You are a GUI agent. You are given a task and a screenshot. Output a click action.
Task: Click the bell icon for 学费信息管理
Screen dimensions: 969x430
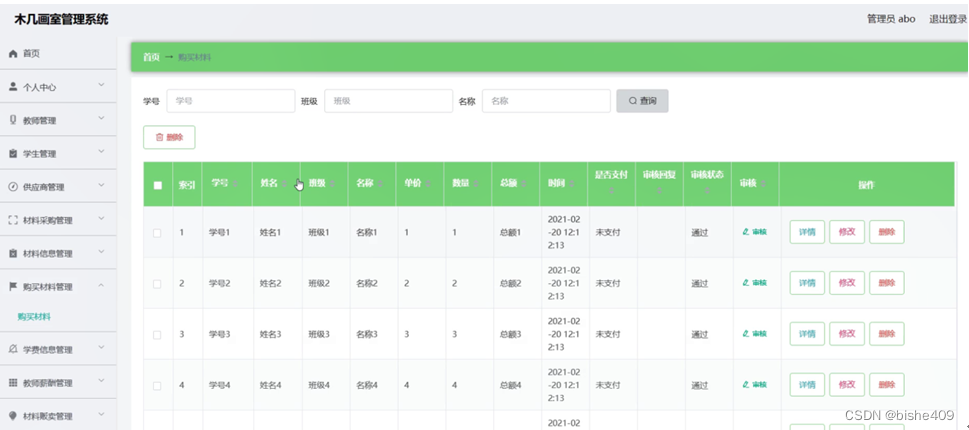pos(12,350)
